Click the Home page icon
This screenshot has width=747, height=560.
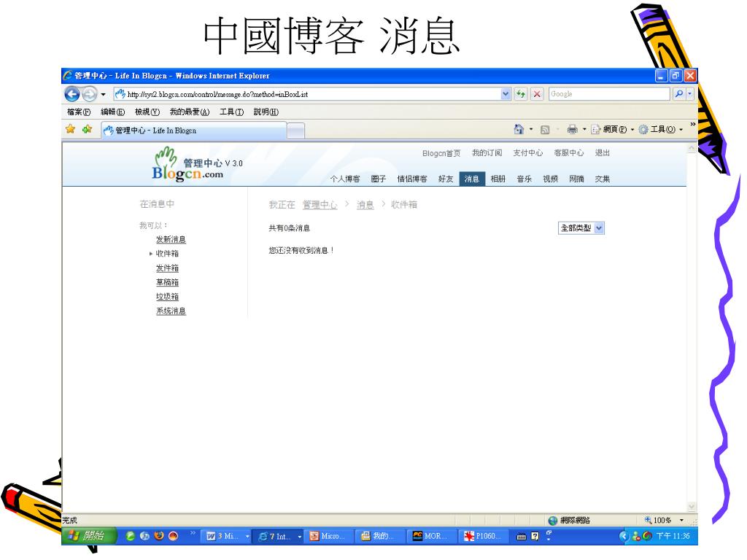pyautogui.click(x=519, y=129)
